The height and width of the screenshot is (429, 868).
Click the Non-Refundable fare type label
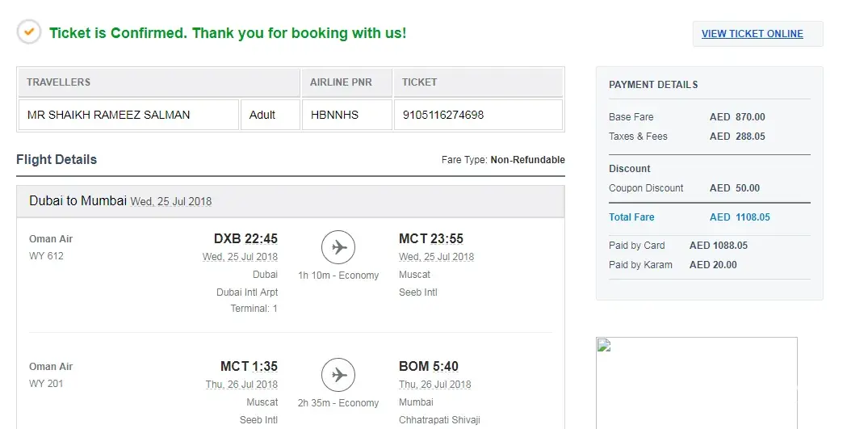[x=527, y=160]
